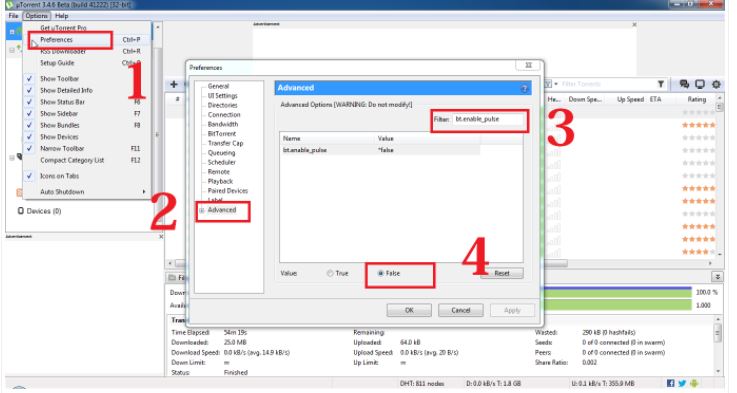Image resolution: width=737 pixels, height=393 pixels.
Task: Open the settings gear icon
Action: 716,84
